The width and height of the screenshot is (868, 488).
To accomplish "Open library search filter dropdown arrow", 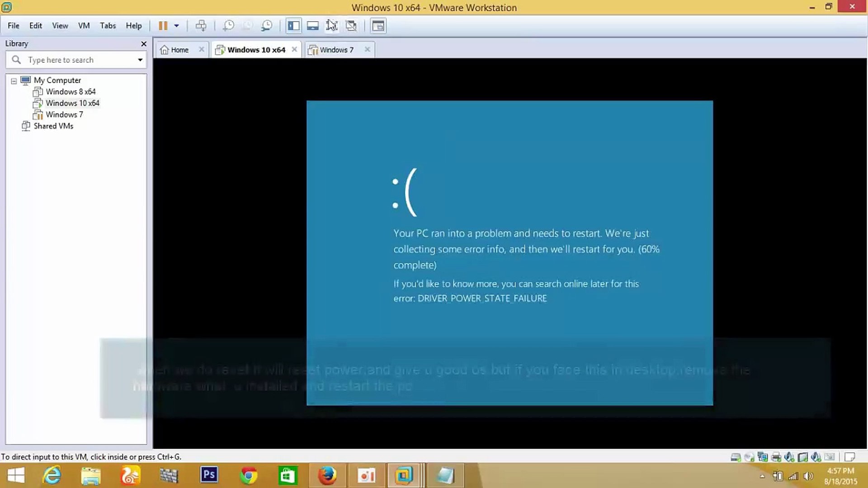I will point(140,60).
